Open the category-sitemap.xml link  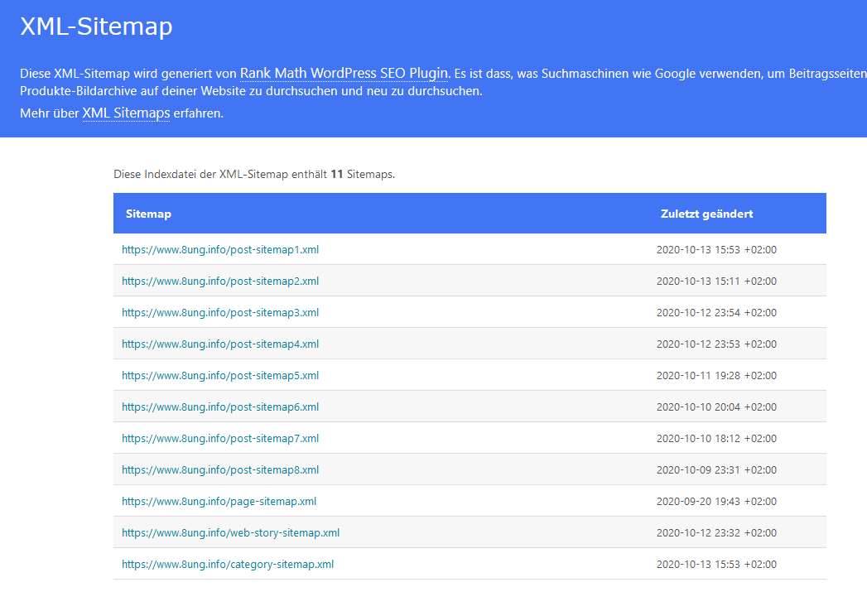pyautogui.click(x=228, y=564)
